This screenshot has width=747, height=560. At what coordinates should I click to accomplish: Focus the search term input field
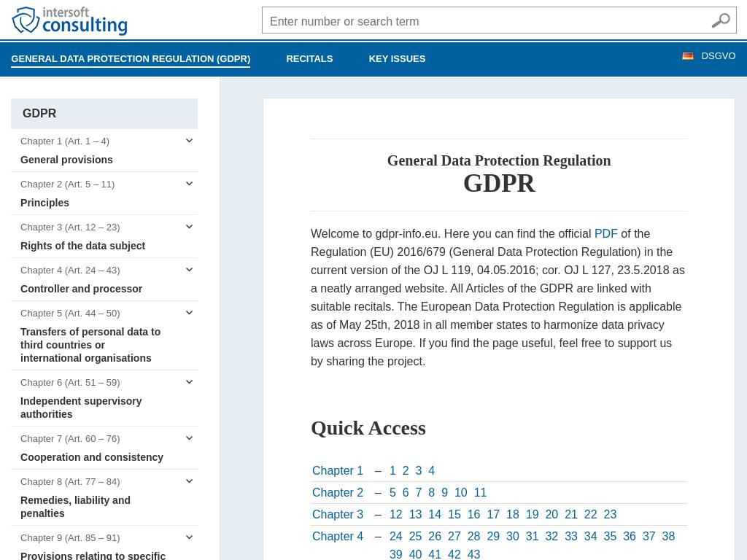coord(485,21)
